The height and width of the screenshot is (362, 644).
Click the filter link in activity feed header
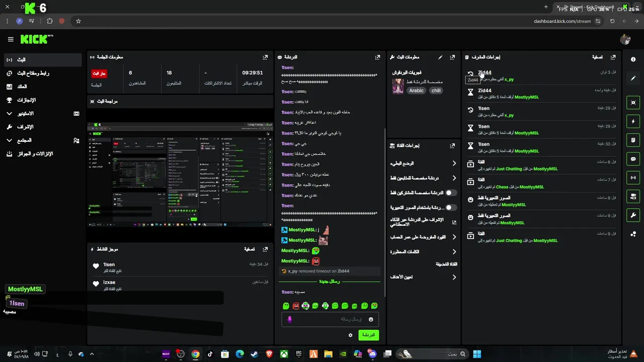click(x=249, y=249)
